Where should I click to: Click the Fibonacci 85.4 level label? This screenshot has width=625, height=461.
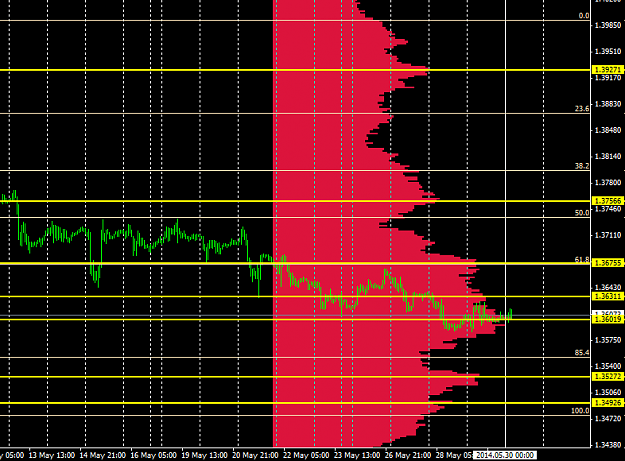click(582, 353)
